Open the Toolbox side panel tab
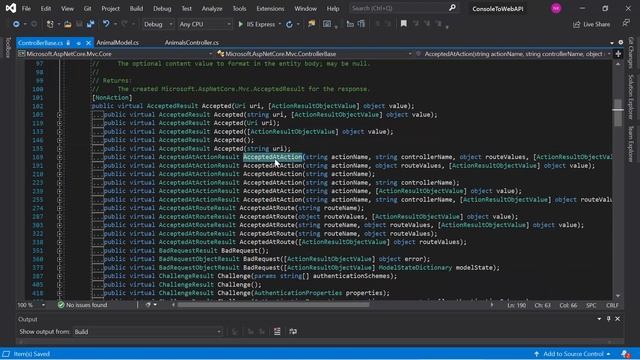The image size is (640, 360). (x=8, y=47)
